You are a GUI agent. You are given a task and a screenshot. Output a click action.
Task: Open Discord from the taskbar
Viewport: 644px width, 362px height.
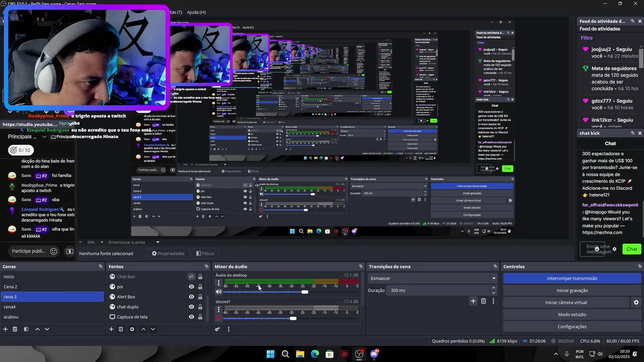coord(374,354)
